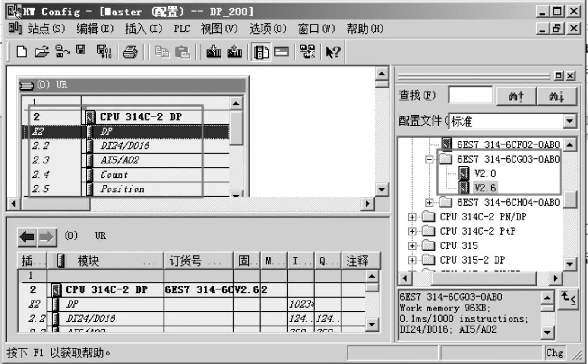Select the V2.6 firmware entry in catalog
The image size is (588, 364).
coord(485,188)
